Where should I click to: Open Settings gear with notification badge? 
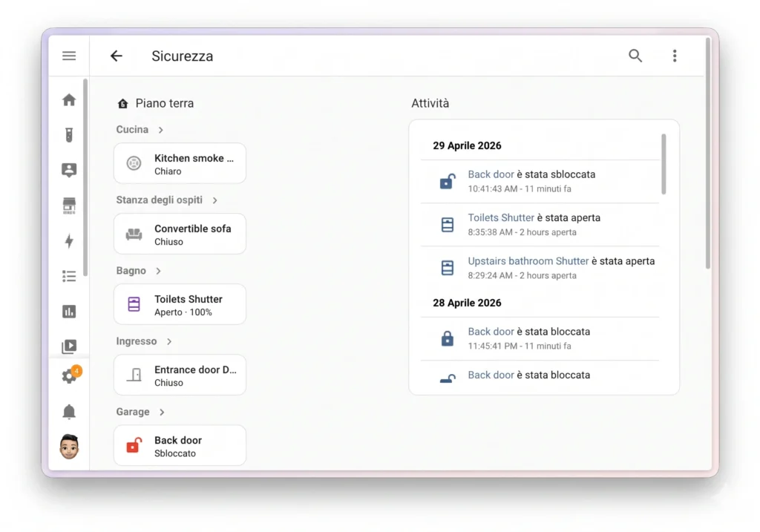coord(71,375)
